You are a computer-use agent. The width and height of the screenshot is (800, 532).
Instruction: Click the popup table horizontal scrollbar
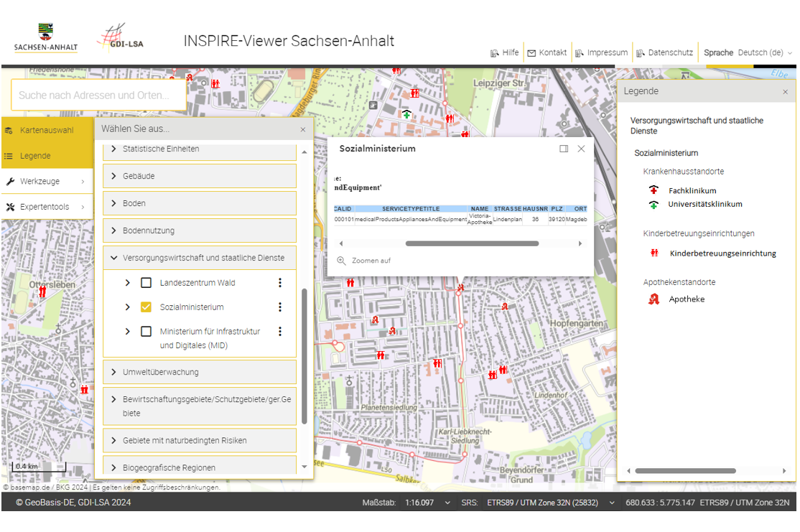click(x=471, y=243)
